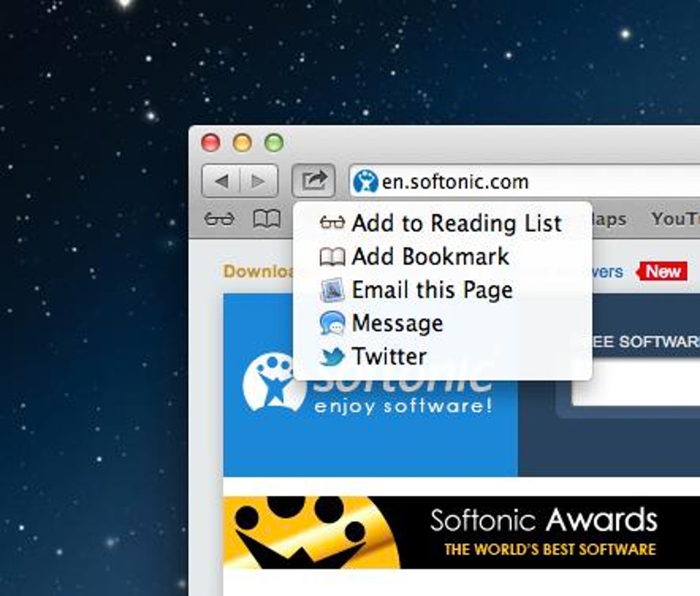The height and width of the screenshot is (596, 700).
Task: Choose Add to Reading List
Action: [x=443, y=223]
